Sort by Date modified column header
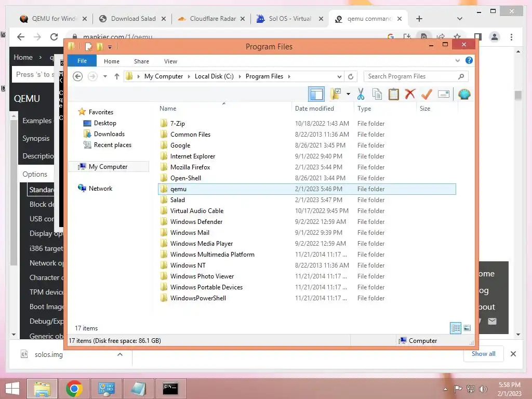This screenshot has height=399, width=532. tap(314, 108)
